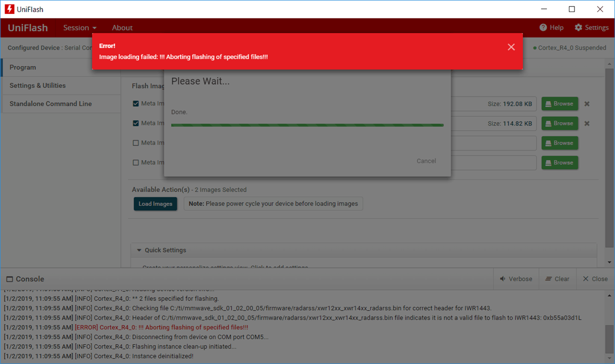Open Standalone Command Line sidebar tab
Viewport: 615px width, 364px height.
(x=61, y=103)
